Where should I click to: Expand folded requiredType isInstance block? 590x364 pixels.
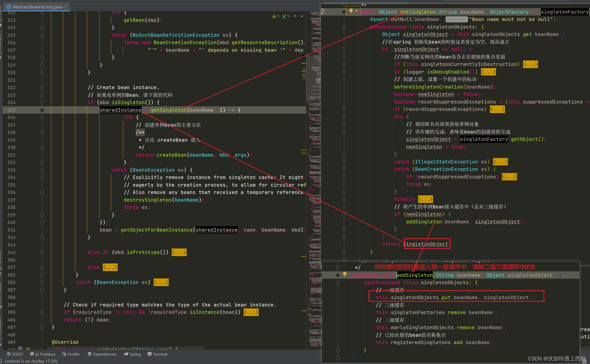[x=251, y=312]
